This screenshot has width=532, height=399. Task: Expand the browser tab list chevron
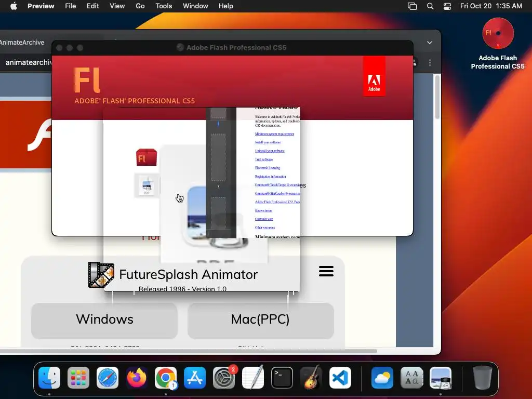point(430,43)
